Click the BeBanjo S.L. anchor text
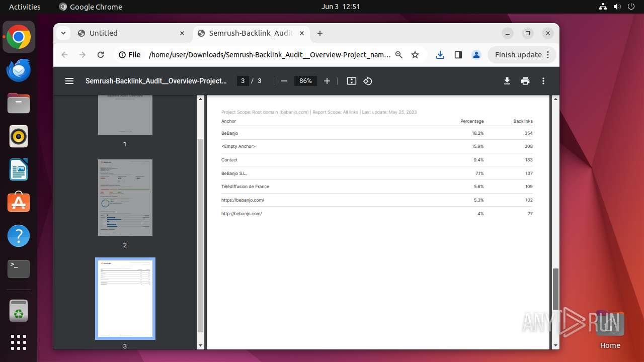644x362 pixels. (234, 173)
